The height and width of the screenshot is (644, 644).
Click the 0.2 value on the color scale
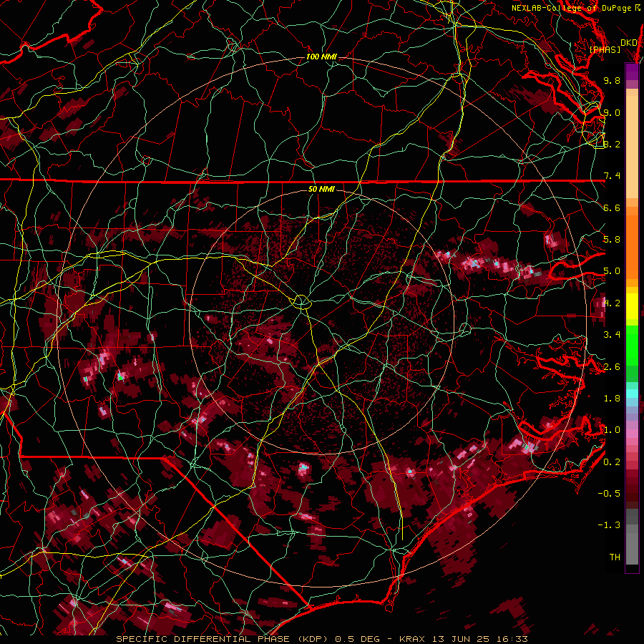coord(612,462)
